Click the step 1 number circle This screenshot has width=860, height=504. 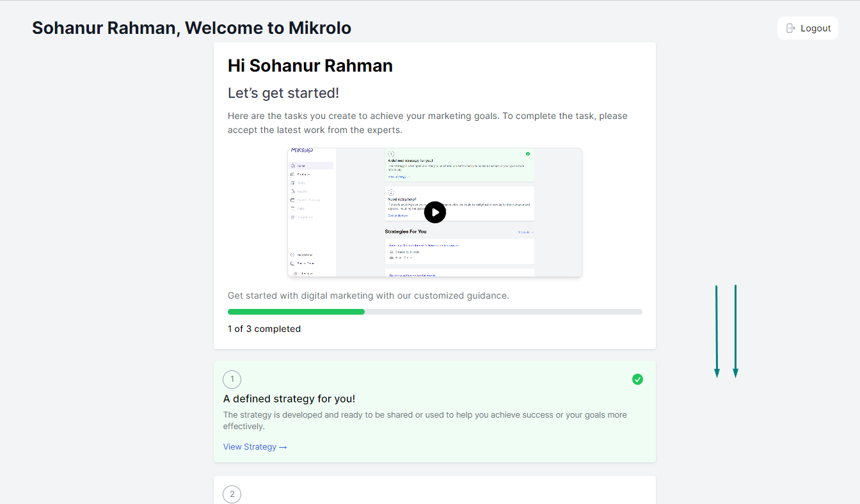[232, 379]
